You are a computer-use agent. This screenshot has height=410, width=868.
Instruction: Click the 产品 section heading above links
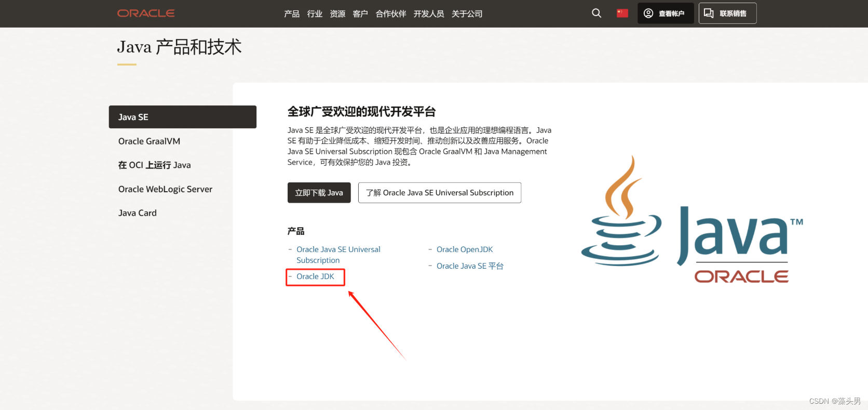point(296,231)
